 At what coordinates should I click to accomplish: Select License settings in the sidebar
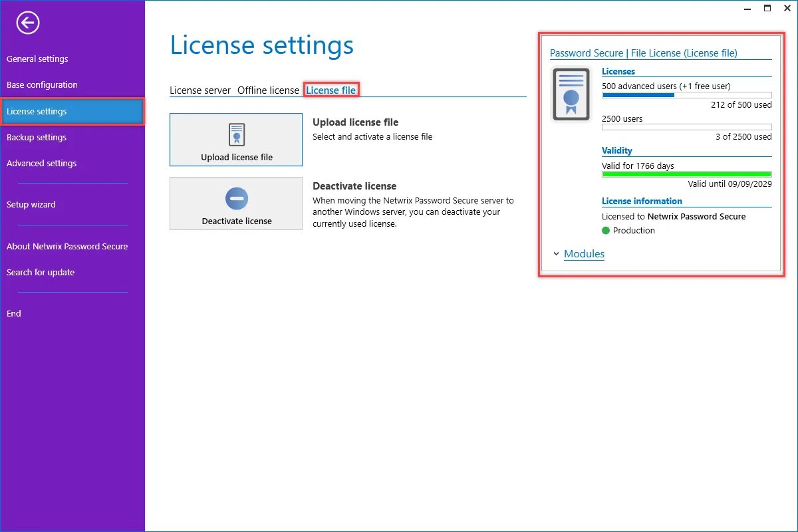(x=72, y=111)
